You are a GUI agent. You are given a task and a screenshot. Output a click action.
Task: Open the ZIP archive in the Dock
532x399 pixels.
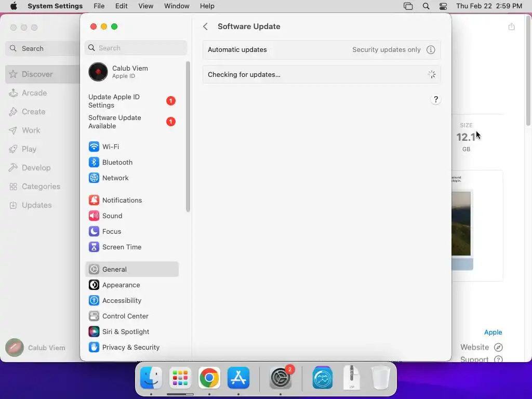[x=352, y=378]
